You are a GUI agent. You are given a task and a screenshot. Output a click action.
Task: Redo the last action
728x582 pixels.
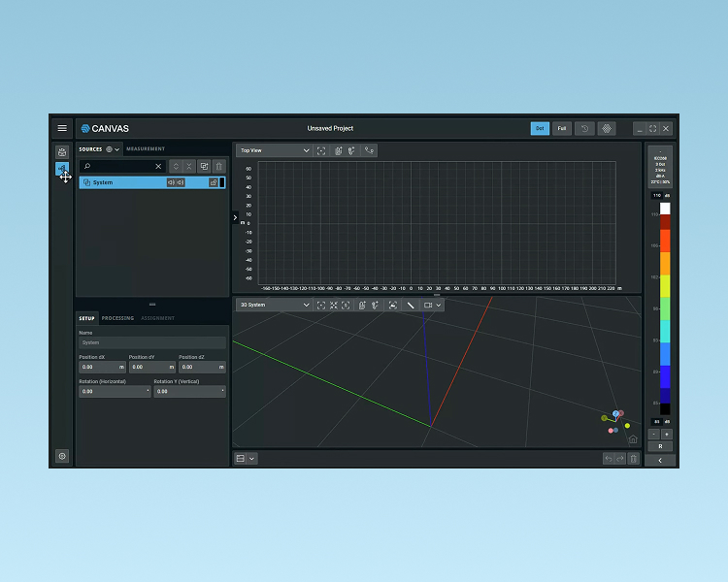620,459
